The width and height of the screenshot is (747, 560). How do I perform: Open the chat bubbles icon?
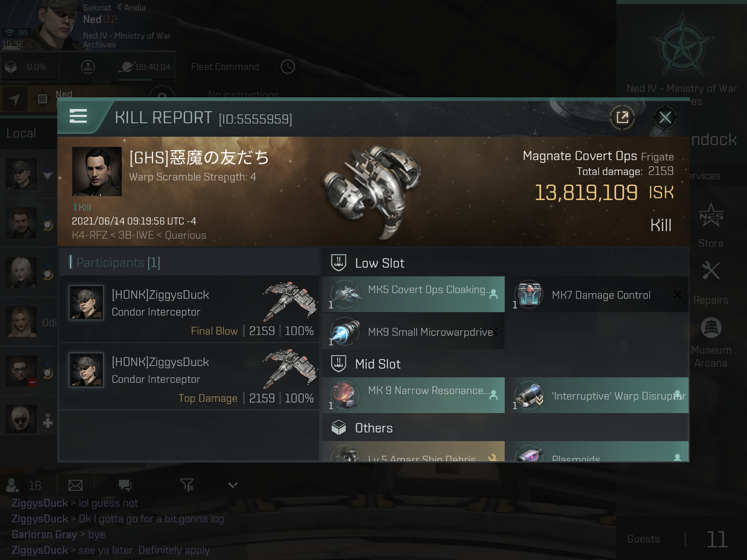coord(125,485)
